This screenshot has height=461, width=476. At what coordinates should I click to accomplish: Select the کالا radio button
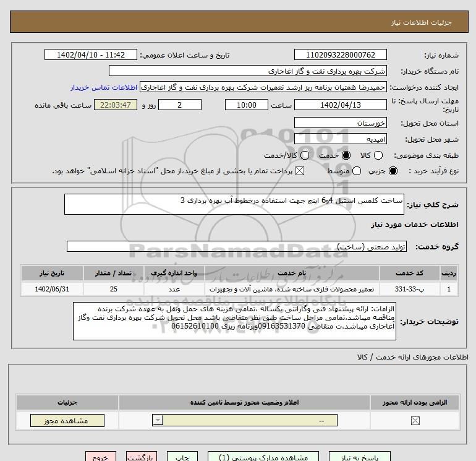[378, 155]
